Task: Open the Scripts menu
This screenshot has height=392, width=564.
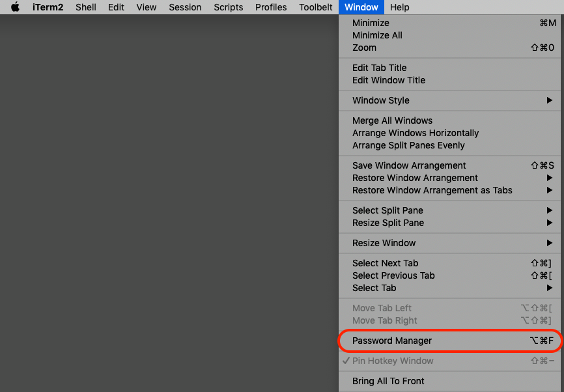Action: tap(228, 7)
